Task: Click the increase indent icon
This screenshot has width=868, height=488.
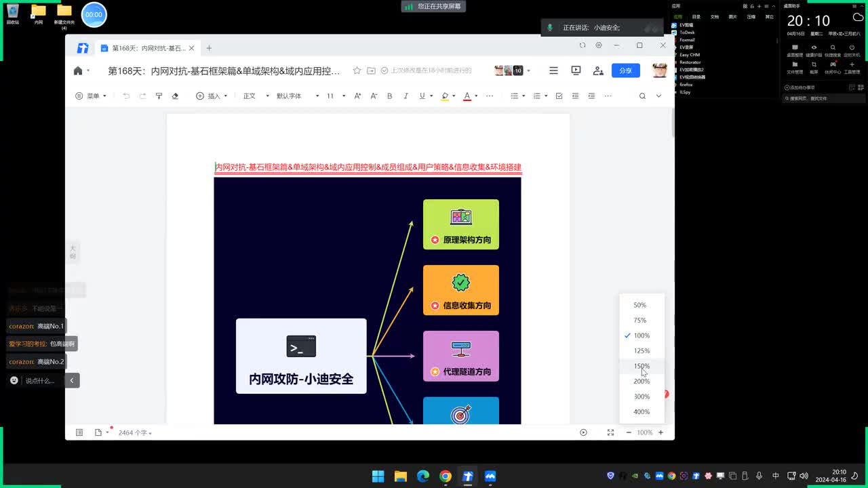Action: click(x=591, y=96)
